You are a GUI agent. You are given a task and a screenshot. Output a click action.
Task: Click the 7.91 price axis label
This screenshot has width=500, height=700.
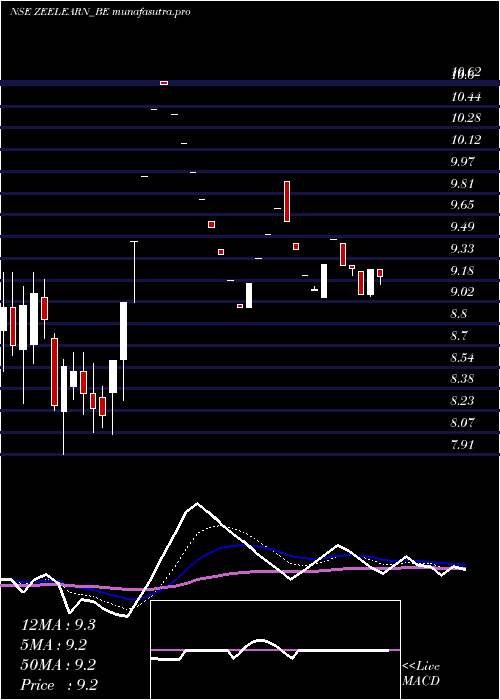point(462,445)
